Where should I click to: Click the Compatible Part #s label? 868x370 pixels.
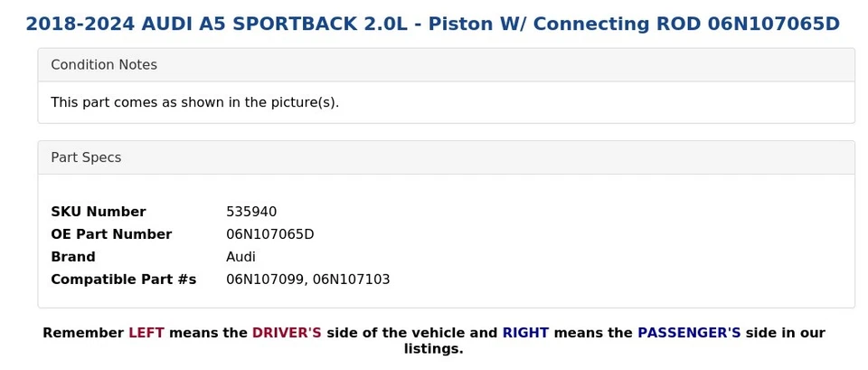click(x=124, y=280)
